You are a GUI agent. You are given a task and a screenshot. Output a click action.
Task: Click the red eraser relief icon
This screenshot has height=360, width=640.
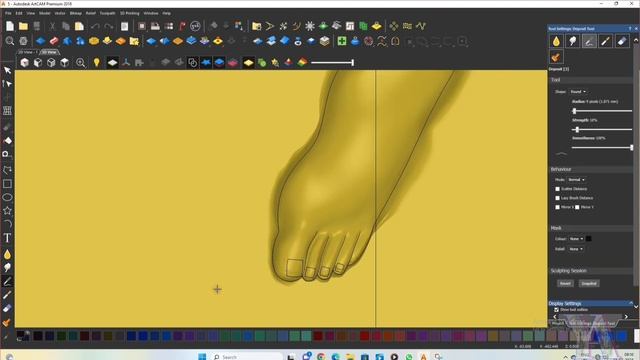click(x=54, y=41)
